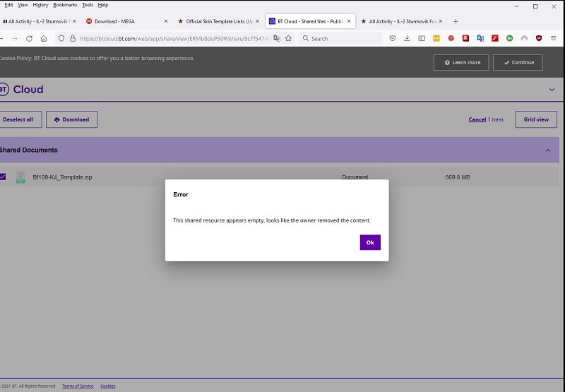Click the red S extension icon
Screen dimensions: 565x392
[x=465, y=38]
